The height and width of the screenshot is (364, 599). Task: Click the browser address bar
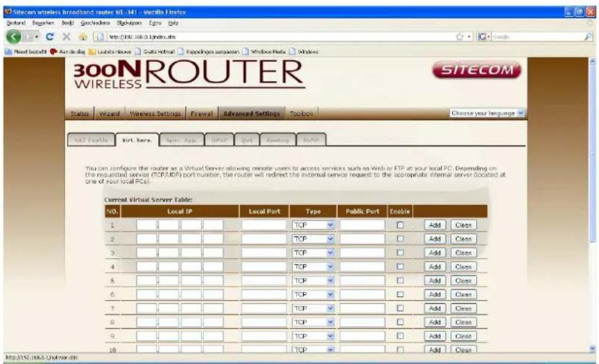273,37
